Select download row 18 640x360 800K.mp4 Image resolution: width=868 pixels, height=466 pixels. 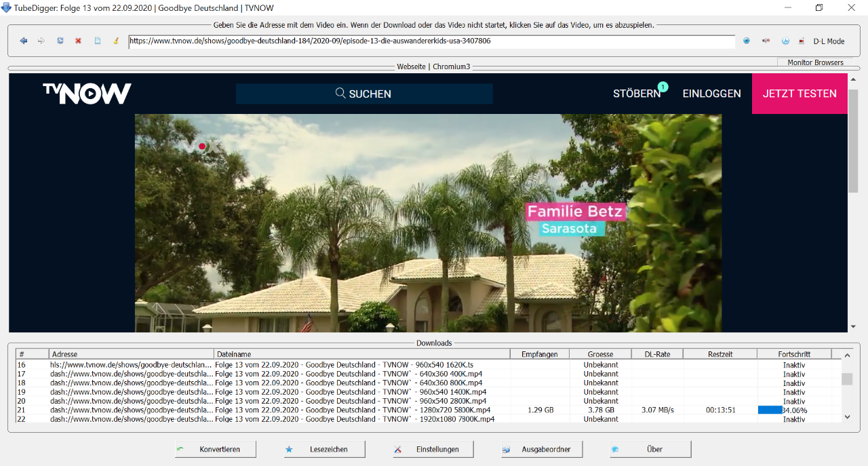pos(429,383)
